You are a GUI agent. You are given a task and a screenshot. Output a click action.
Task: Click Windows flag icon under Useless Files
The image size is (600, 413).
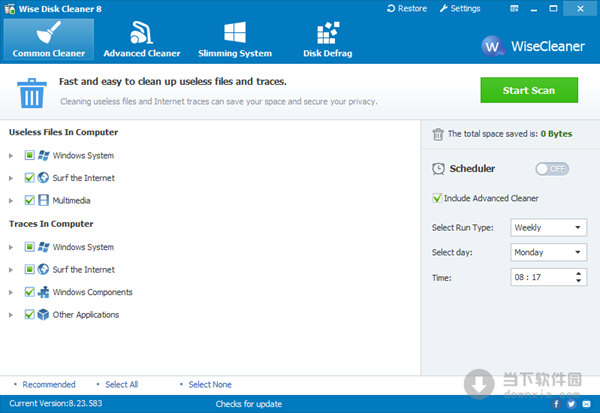(x=43, y=155)
